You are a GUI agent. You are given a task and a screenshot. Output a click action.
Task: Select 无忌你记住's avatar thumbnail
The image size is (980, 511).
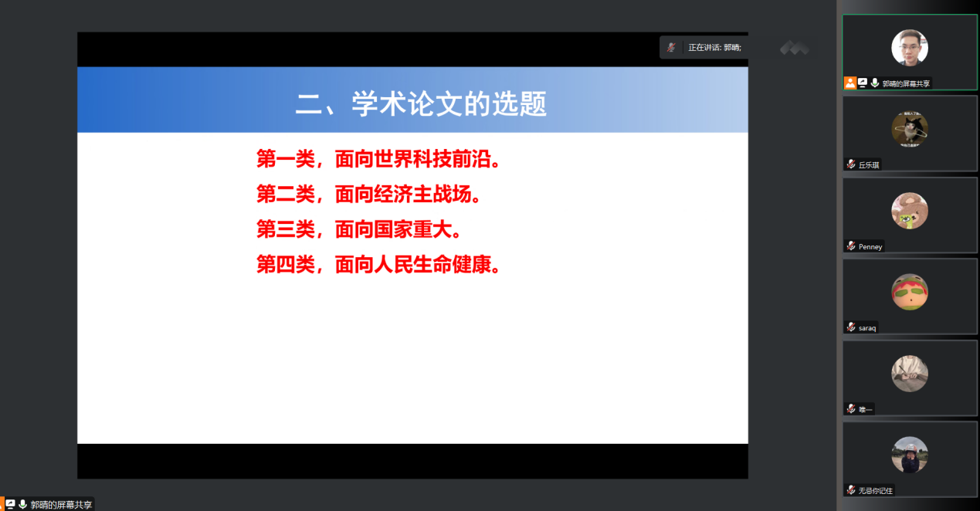pyautogui.click(x=909, y=455)
